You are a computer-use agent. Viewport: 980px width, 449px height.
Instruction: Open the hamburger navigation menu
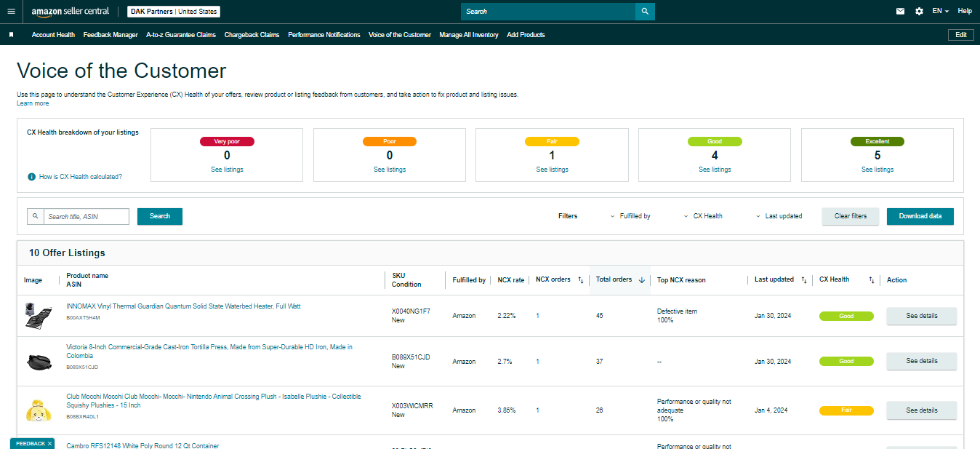coord(11,11)
